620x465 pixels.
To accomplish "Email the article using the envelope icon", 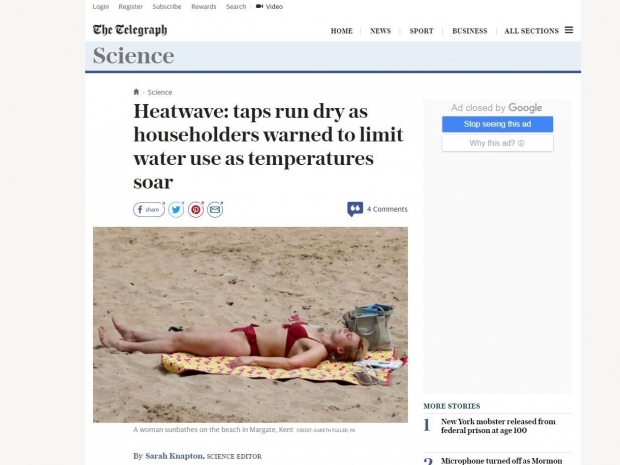I will pyautogui.click(x=215, y=209).
